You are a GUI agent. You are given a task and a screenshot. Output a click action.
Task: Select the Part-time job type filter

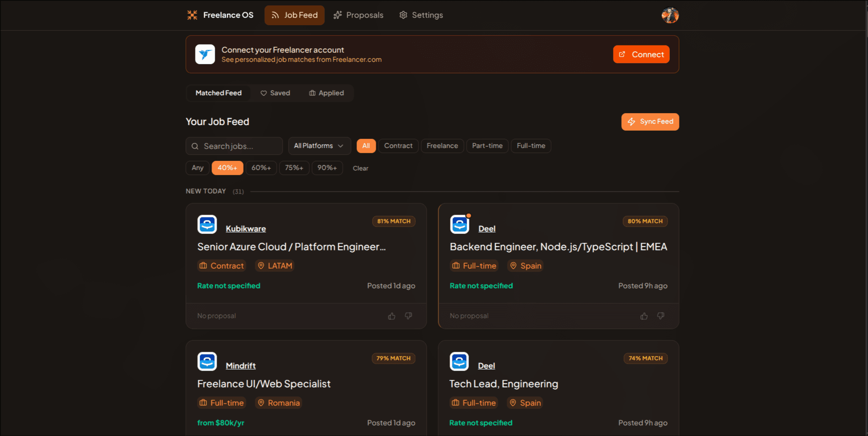point(487,146)
